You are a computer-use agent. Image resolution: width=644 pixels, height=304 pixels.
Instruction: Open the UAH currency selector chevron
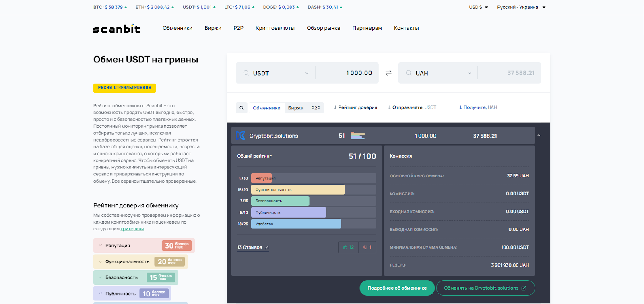[469, 73]
